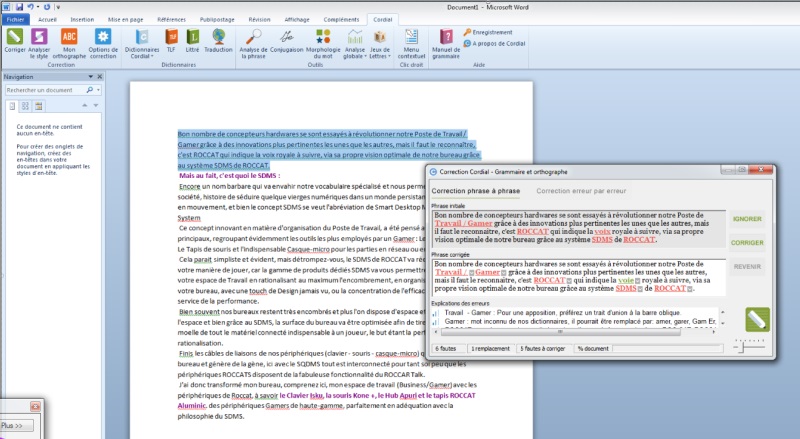Open search options dropdown in Navigation

(x=98, y=90)
